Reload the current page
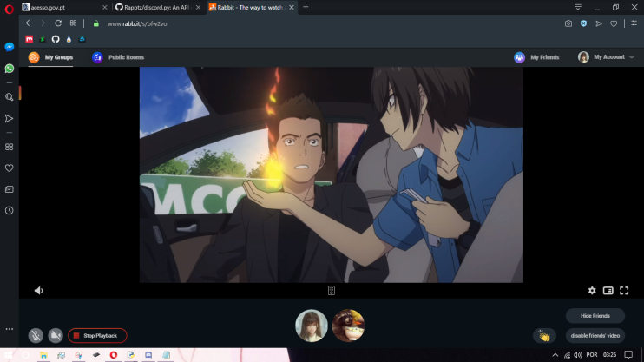Screen dimensions: 644x362 (58, 23)
